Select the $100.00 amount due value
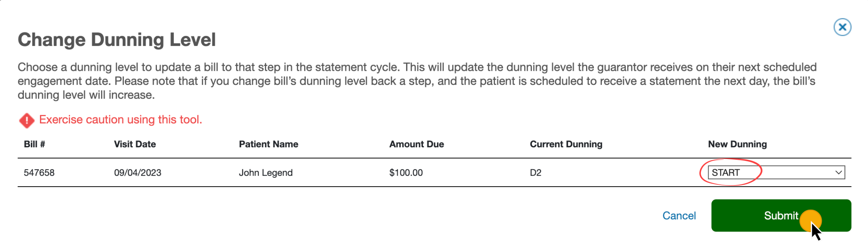868x249 pixels. pyautogui.click(x=406, y=172)
